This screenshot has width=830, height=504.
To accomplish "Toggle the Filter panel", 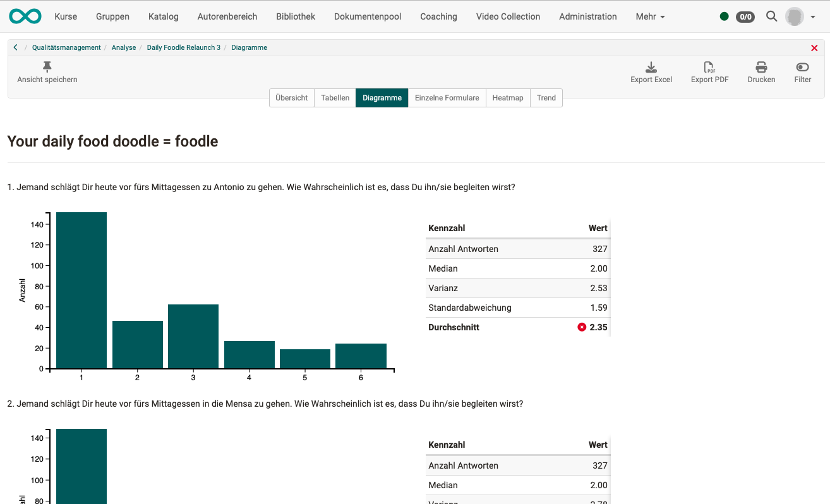I will pyautogui.click(x=802, y=71).
